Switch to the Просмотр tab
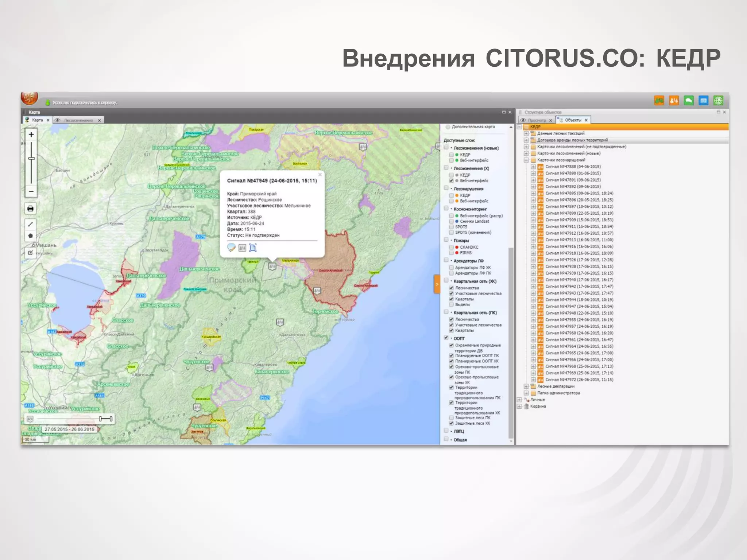This screenshot has height=560, width=747. [x=537, y=120]
